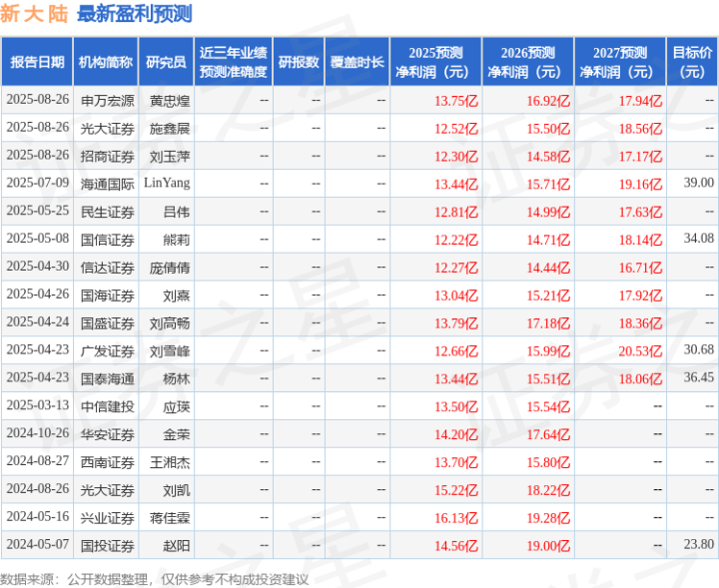The image size is (719, 588).
Task: Select the 中信建投 institution cell
Action: pyautogui.click(x=107, y=407)
